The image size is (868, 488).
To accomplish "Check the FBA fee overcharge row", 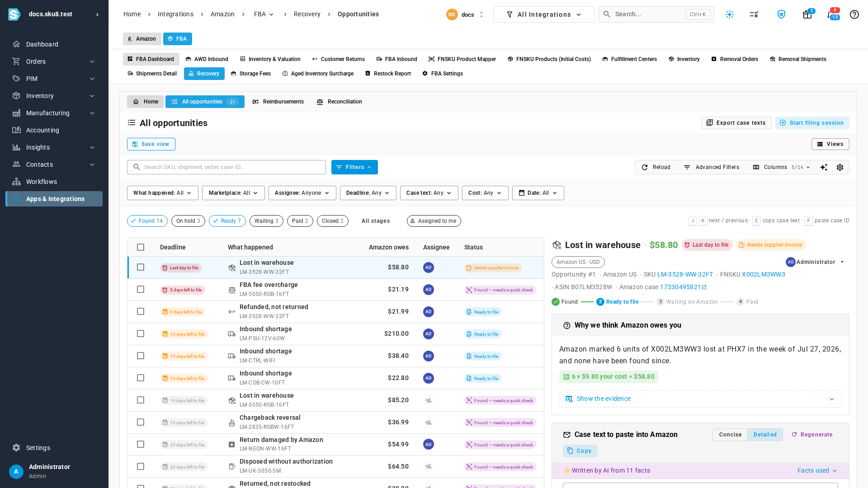I will [x=141, y=289].
